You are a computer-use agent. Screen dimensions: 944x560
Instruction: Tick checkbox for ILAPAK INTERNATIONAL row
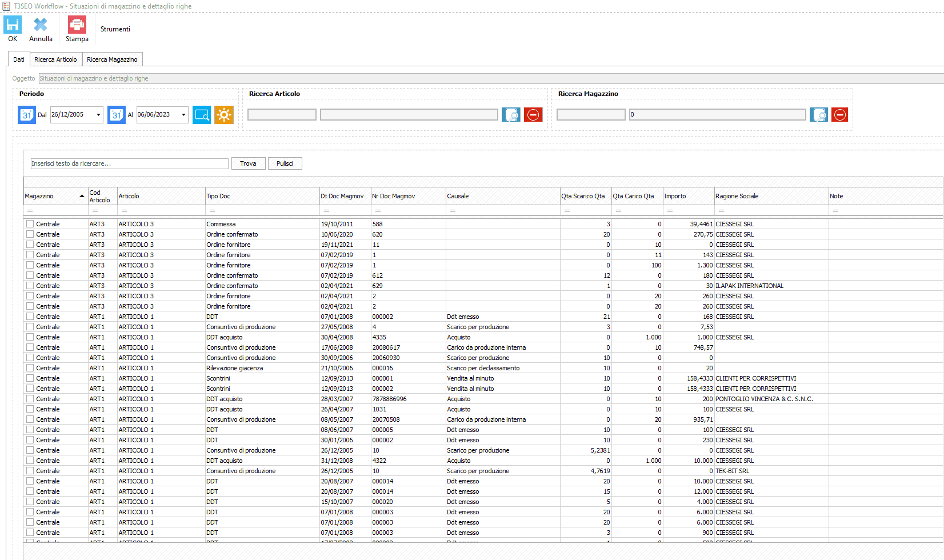(30, 286)
